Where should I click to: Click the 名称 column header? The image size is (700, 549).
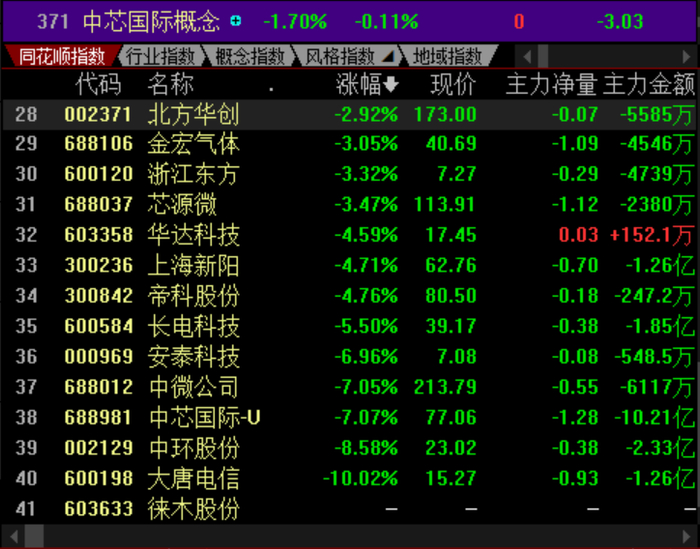tap(170, 84)
